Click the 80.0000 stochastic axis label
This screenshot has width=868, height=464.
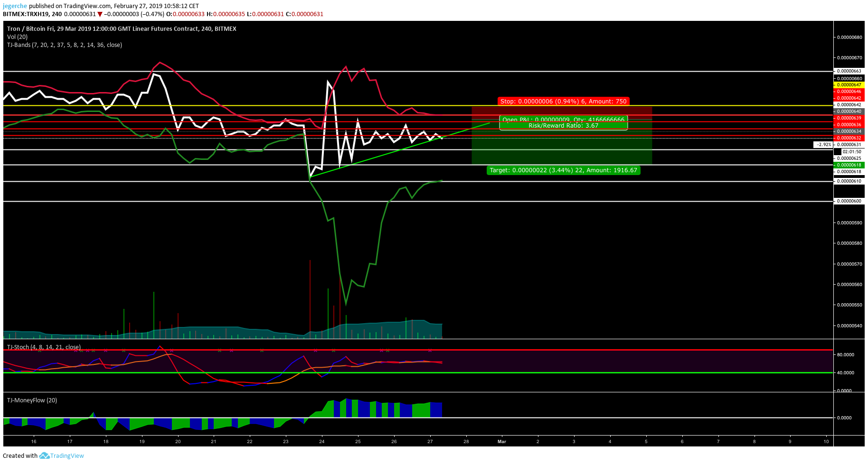846,355
